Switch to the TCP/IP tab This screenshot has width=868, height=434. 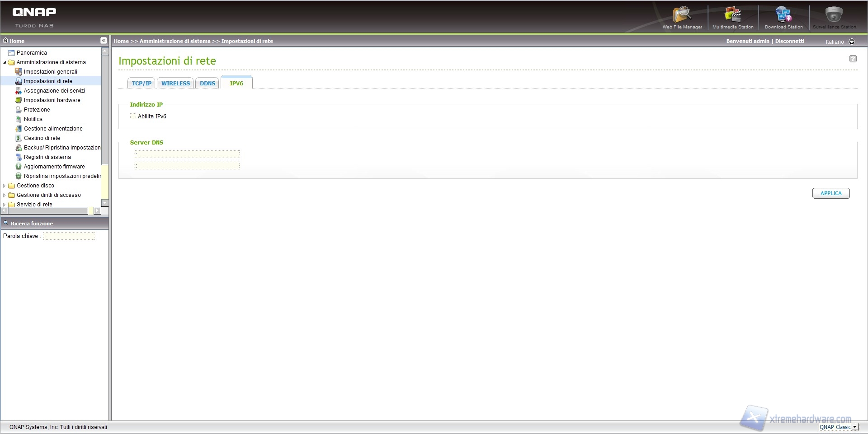[142, 84]
